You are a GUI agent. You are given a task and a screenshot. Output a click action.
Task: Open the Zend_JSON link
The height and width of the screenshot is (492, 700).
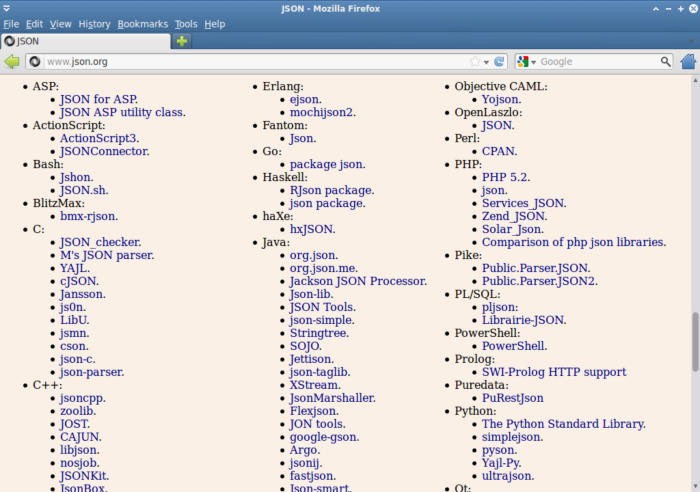pyautogui.click(x=514, y=216)
